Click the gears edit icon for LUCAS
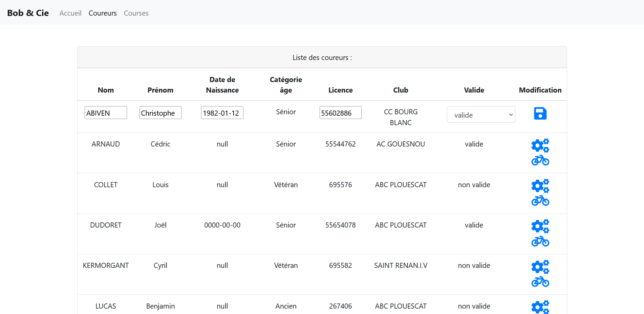This screenshot has height=314, width=644. pyautogui.click(x=540, y=307)
